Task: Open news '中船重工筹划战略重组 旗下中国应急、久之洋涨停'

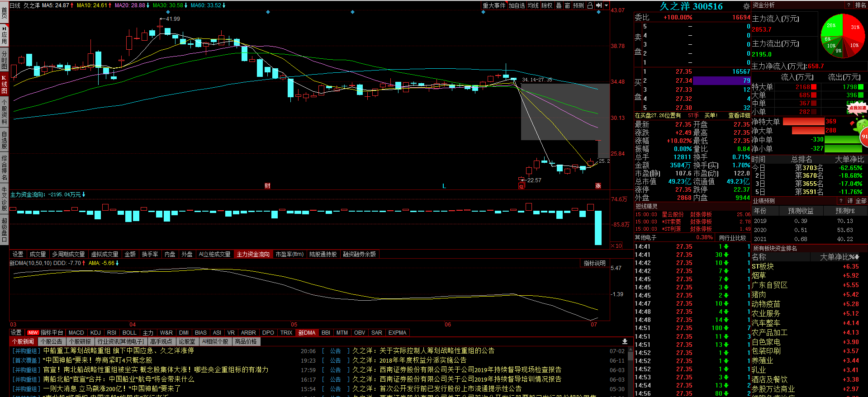Action: [119, 351]
